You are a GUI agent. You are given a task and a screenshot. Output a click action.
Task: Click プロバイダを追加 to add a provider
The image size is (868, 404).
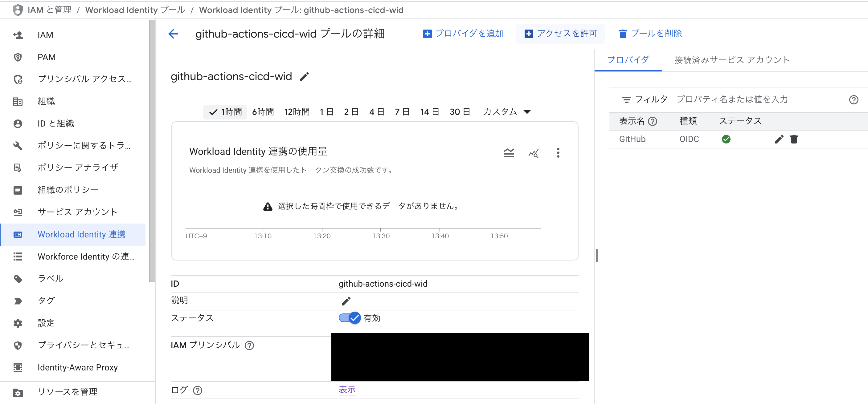(x=463, y=33)
